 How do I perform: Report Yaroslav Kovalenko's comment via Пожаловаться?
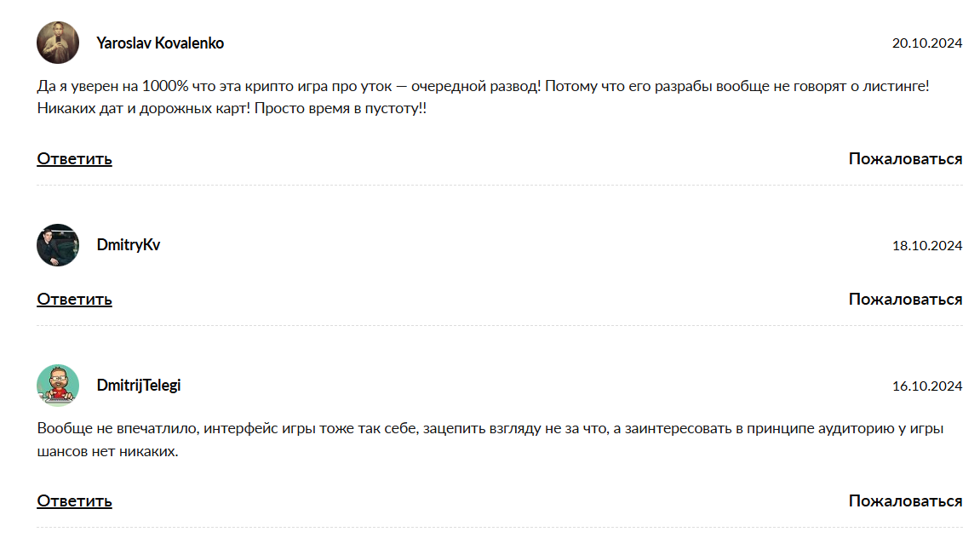pos(905,159)
